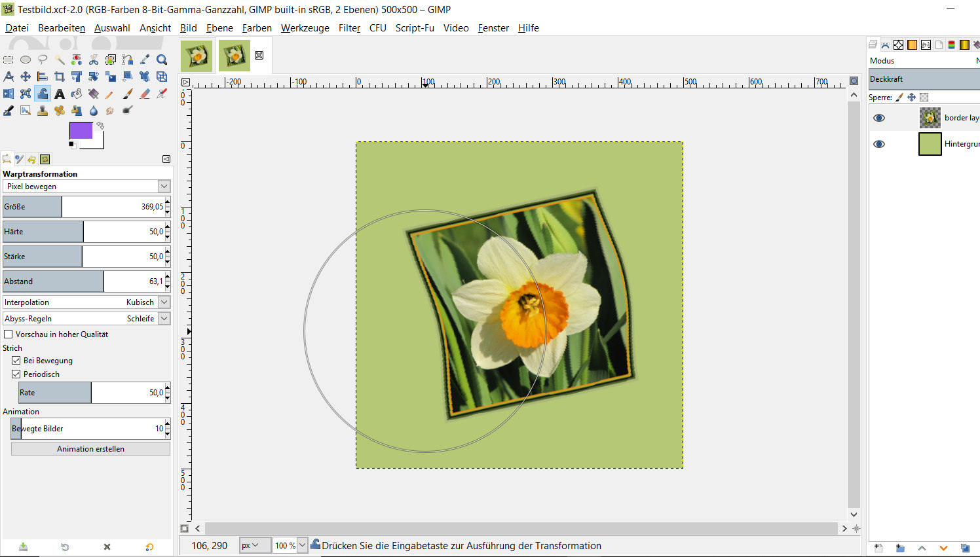Expand the Pixel bewegen warp mode dropdown
The image size is (980, 557).
(164, 187)
